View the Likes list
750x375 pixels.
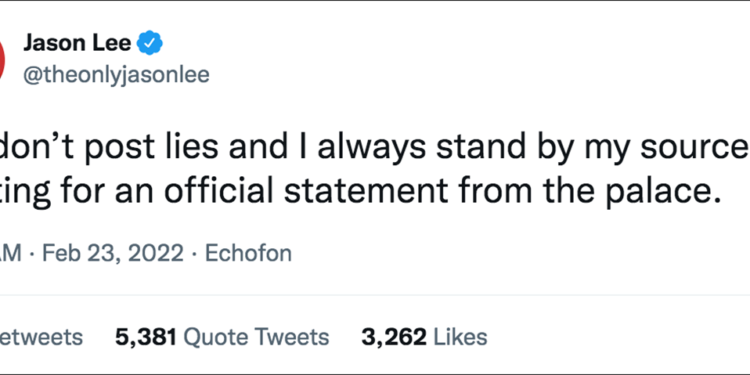pyautogui.click(x=460, y=337)
